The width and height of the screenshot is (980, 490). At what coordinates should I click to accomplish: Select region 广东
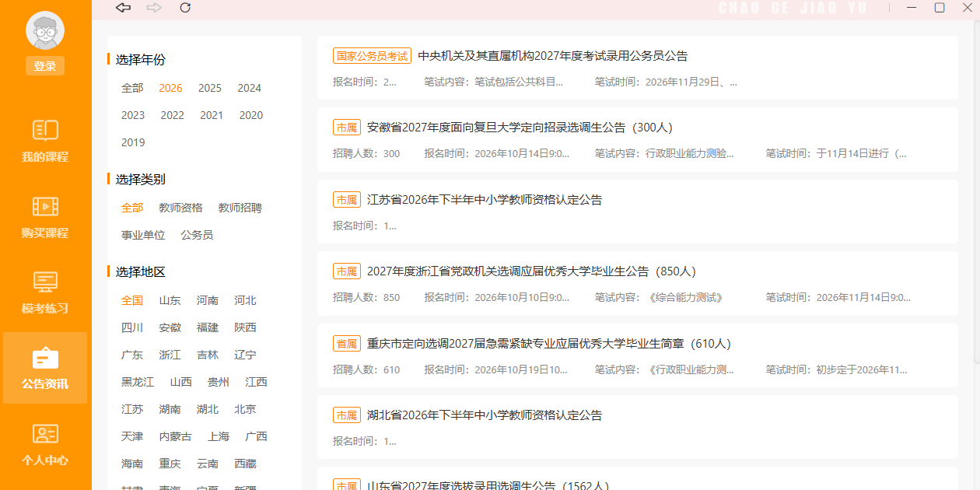pos(132,355)
